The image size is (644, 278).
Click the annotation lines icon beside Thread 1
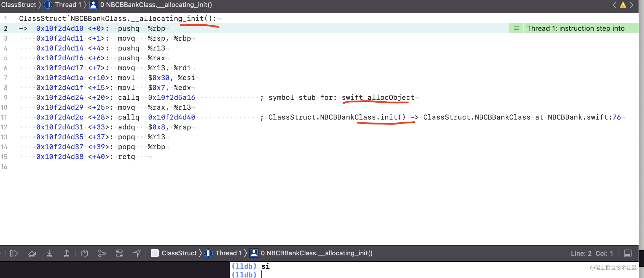pyautogui.click(x=516, y=28)
